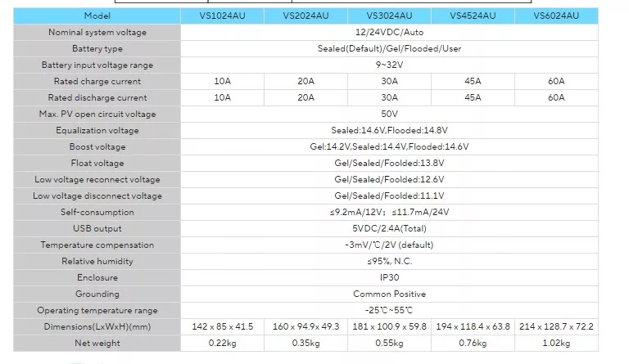Click the 142 x 85 x 41.5 dimension

coord(222,327)
